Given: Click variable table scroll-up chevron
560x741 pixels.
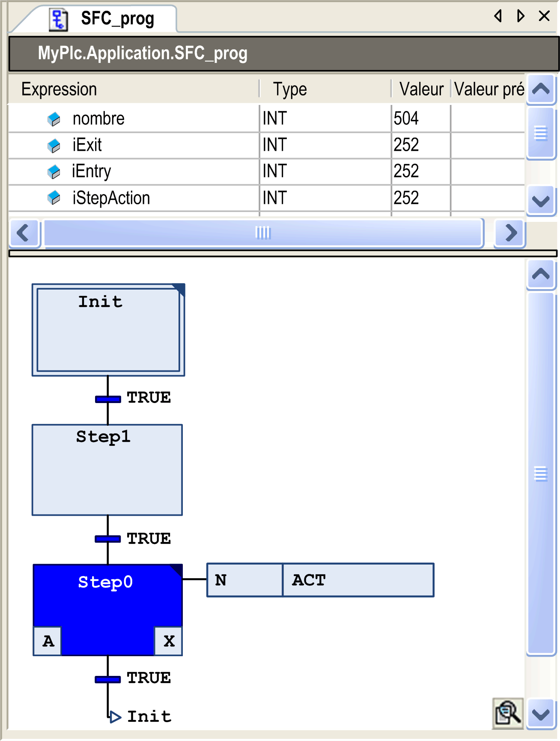Looking at the screenshot, I should [541, 89].
